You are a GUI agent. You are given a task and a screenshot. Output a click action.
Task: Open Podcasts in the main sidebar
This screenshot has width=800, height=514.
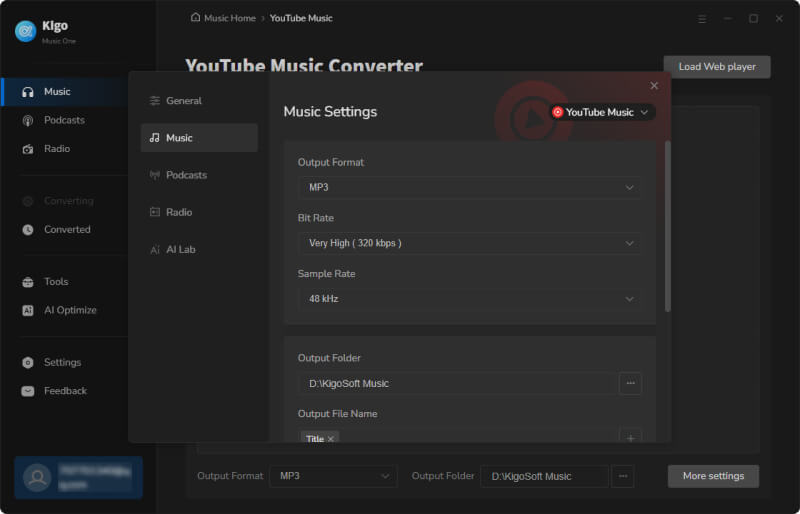[64, 120]
